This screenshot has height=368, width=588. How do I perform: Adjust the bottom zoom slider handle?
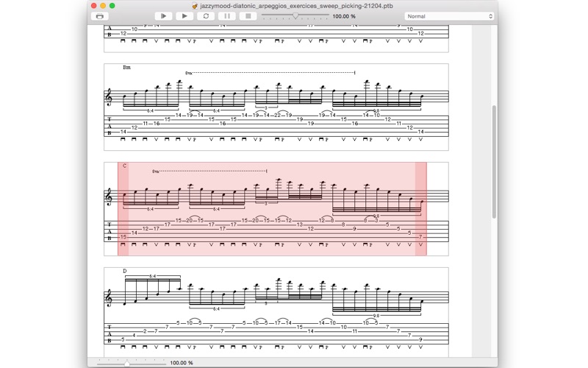pyautogui.click(x=127, y=363)
